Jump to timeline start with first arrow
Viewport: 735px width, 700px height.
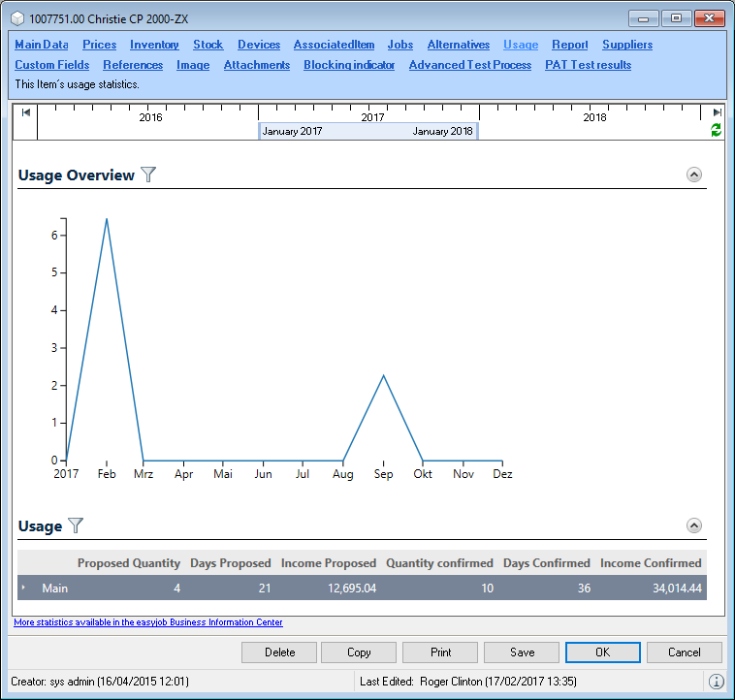tap(25, 112)
